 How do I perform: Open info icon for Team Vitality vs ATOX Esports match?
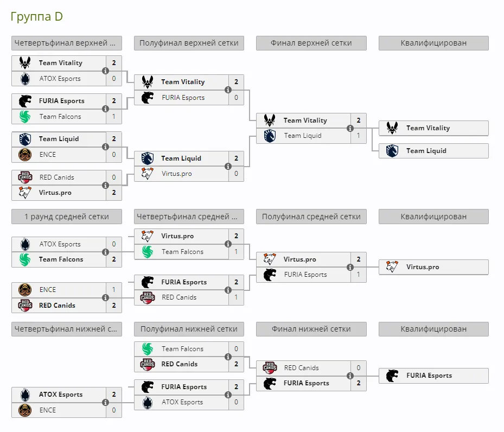(105, 71)
